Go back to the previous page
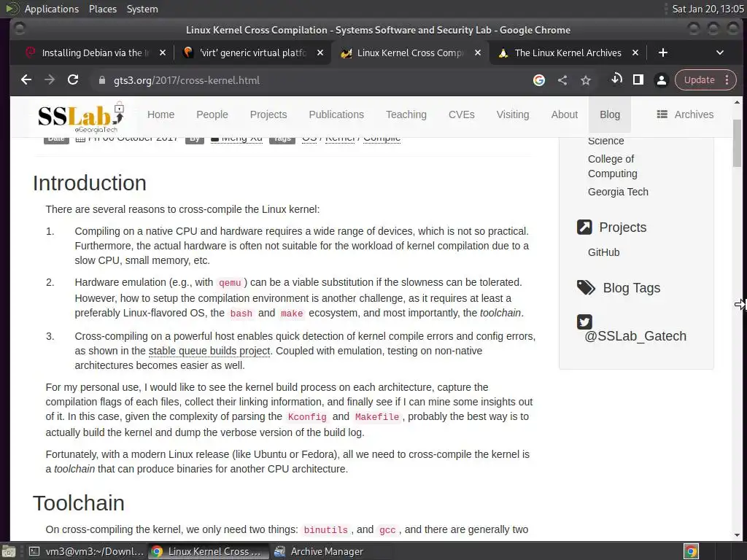The image size is (747, 560). pyautogui.click(x=26, y=80)
